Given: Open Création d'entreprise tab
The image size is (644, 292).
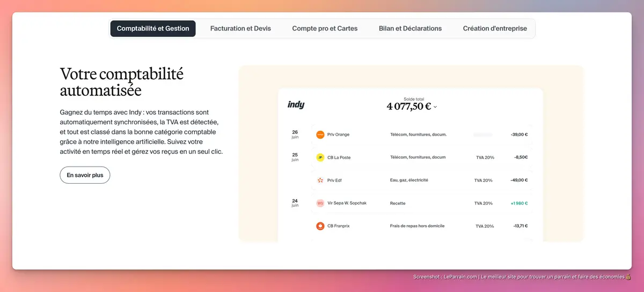Looking at the screenshot, I should tap(495, 28).
